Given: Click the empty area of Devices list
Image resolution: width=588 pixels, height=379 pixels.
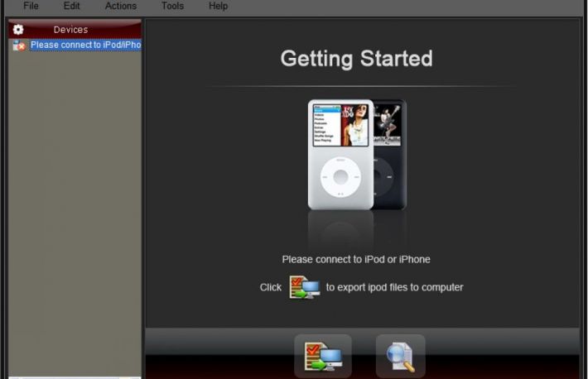Looking at the screenshot, I should [75, 207].
